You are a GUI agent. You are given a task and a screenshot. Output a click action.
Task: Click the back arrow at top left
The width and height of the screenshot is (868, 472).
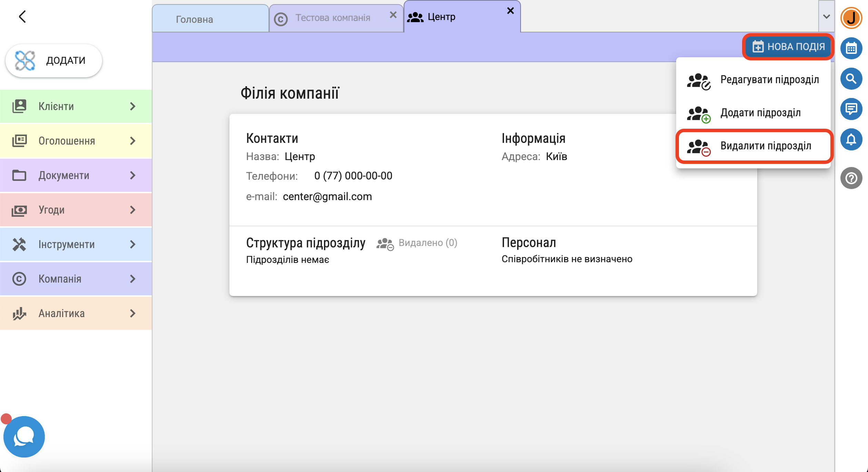click(x=22, y=17)
